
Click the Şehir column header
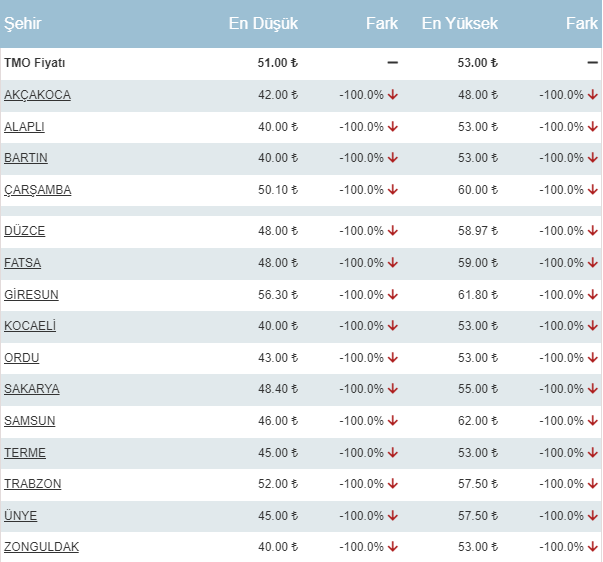[23, 23]
